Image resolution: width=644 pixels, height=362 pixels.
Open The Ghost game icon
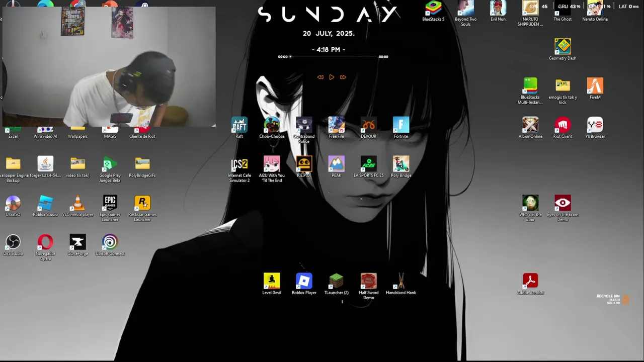(562, 9)
